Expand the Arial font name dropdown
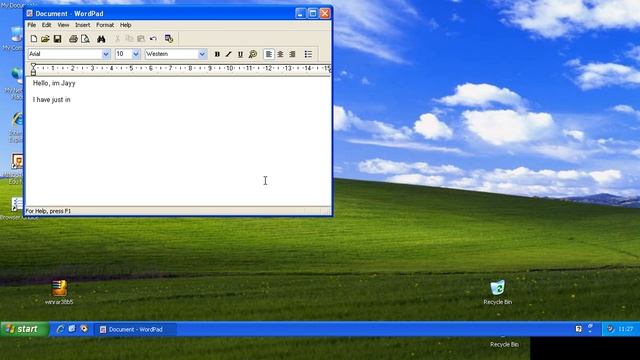The width and height of the screenshot is (640, 360). tap(106, 54)
